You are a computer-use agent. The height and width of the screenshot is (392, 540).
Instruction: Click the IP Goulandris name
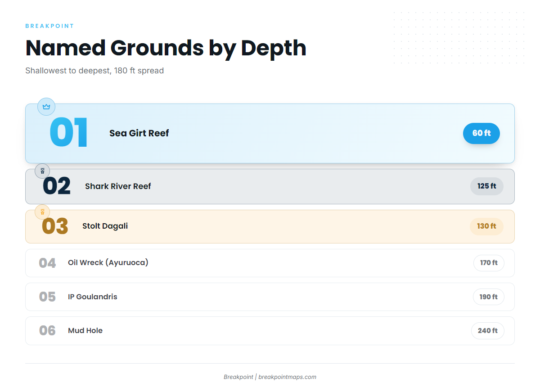point(93,297)
